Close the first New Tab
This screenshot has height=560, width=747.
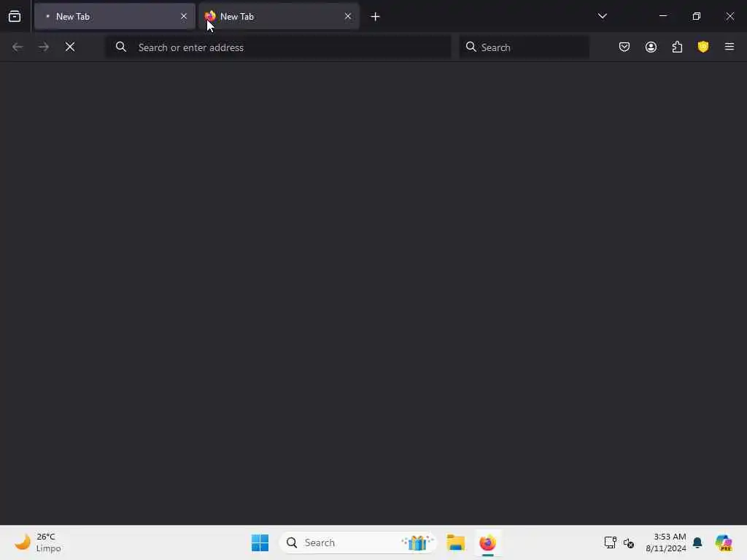183,16
